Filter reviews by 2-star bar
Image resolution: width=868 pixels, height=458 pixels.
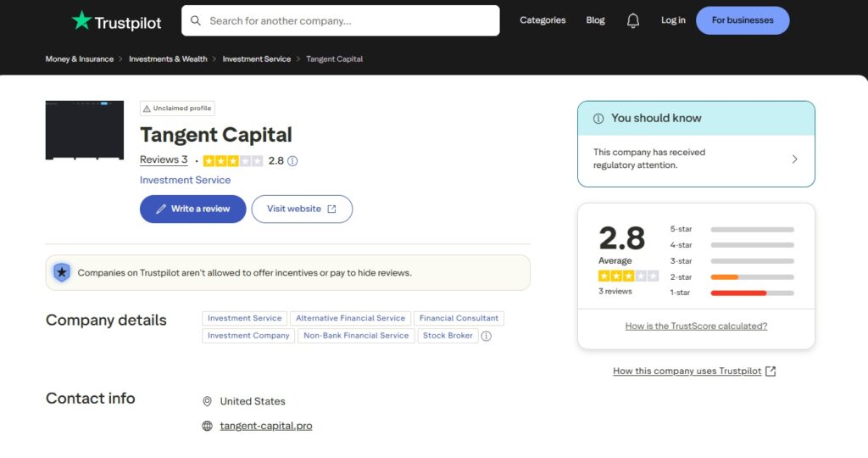752,277
